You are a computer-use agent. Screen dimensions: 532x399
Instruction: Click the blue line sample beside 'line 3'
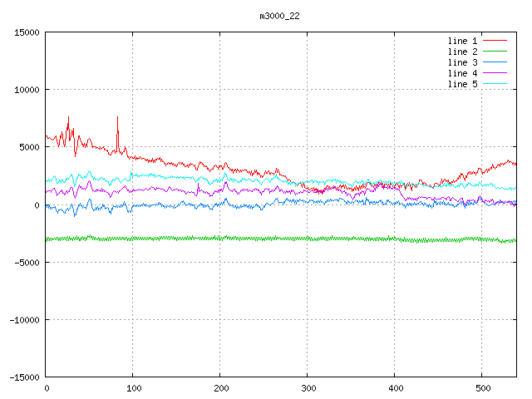pos(495,62)
